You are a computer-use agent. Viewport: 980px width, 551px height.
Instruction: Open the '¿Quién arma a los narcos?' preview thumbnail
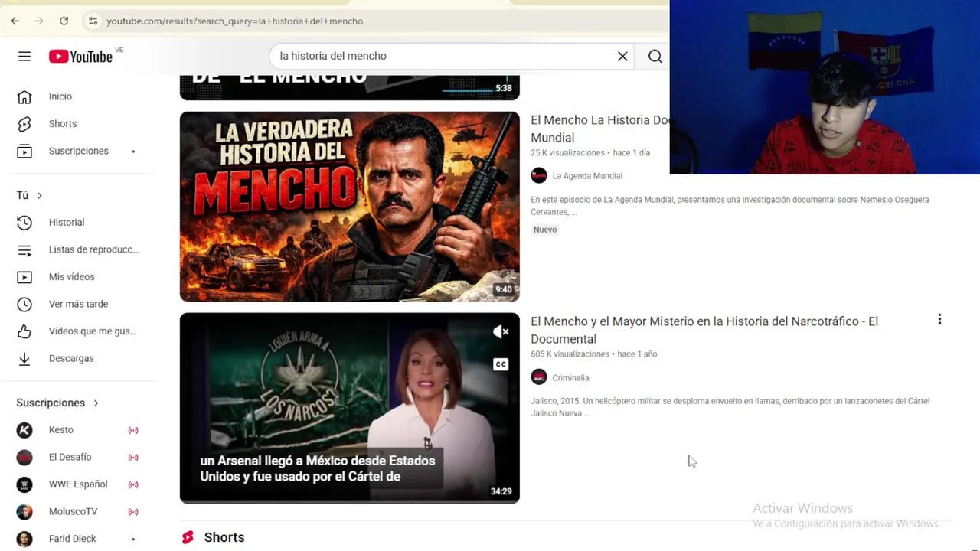click(x=349, y=408)
